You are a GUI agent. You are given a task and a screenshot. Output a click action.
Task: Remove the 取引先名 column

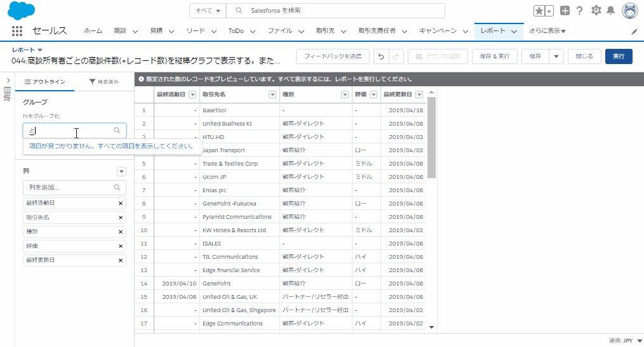tap(120, 218)
